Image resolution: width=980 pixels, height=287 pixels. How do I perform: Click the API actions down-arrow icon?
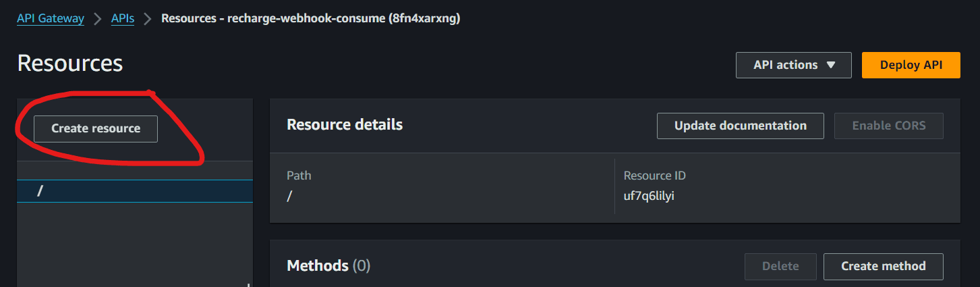pyautogui.click(x=831, y=65)
